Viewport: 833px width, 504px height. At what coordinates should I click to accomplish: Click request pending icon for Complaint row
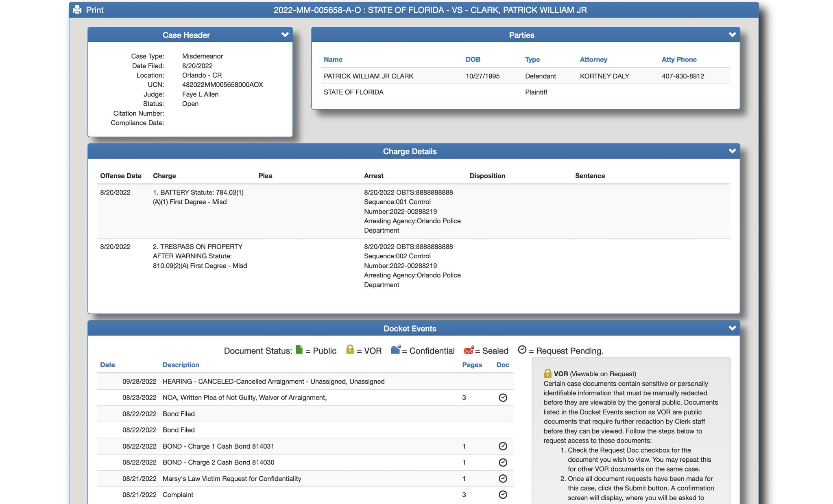coord(503,495)
